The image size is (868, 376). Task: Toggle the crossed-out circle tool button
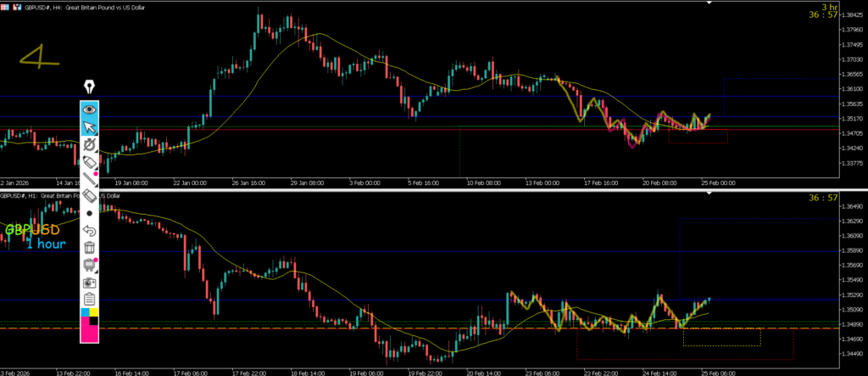tap(89, 144)
